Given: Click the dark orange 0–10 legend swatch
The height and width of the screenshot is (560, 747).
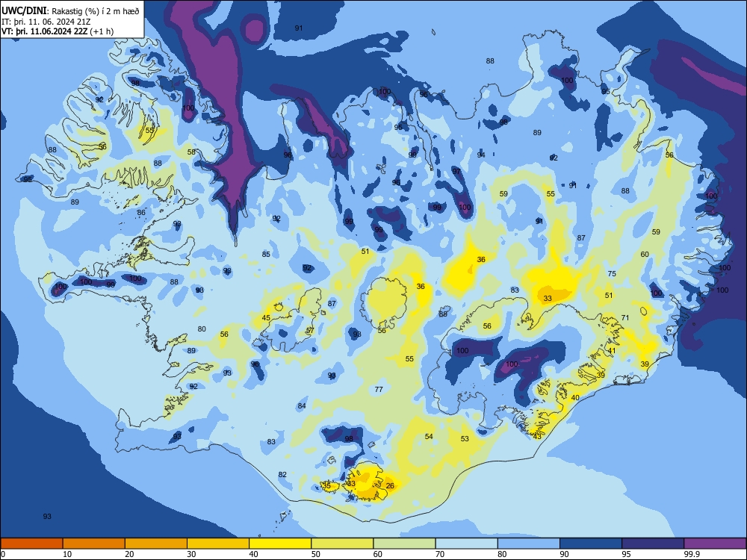Looking at the screenshot, I should point(31,544).
